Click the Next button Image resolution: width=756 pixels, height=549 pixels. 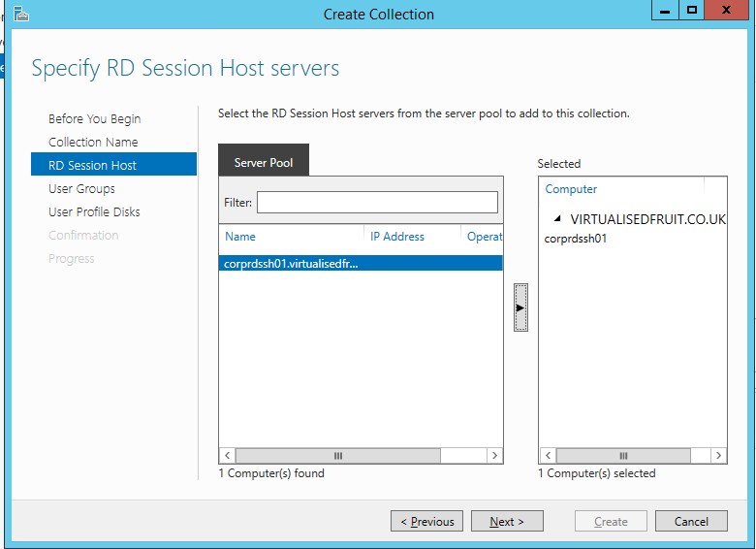pos(506,522)
